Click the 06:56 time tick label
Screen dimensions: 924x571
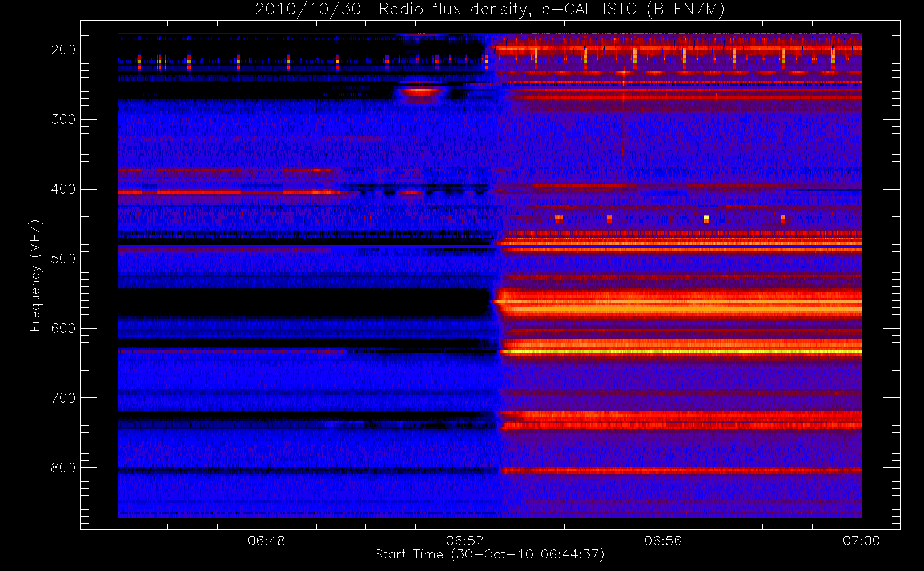pyautogui.click(x=663, y=541)
